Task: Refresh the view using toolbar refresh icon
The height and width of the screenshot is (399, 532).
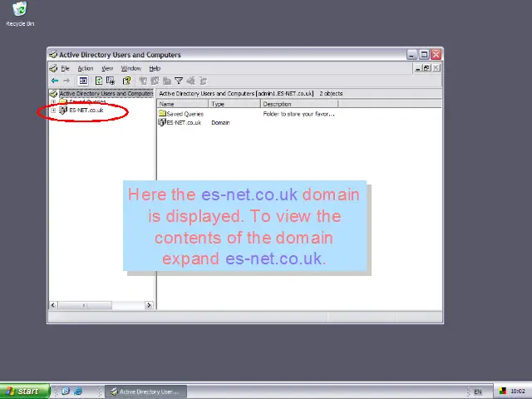Action: [x=99, y=81]
